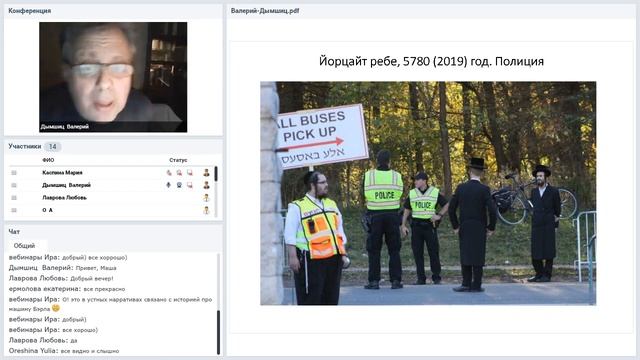Screen dimensions: 640x360
Task: Click the slide title Йорцайт ребе
Action: tap(431, 61)
